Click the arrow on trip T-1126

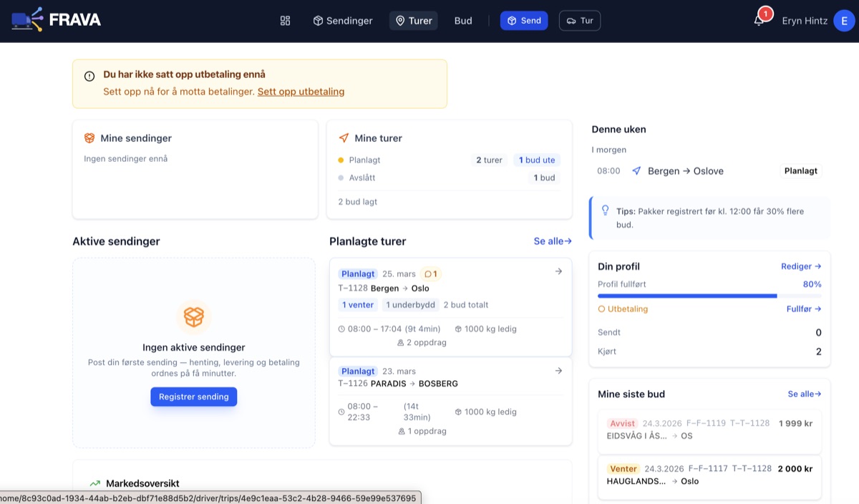pos(558,371)
